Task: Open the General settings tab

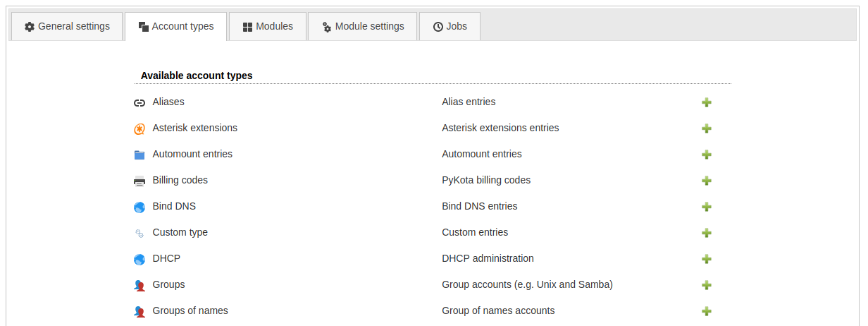Action: point(68,27)
